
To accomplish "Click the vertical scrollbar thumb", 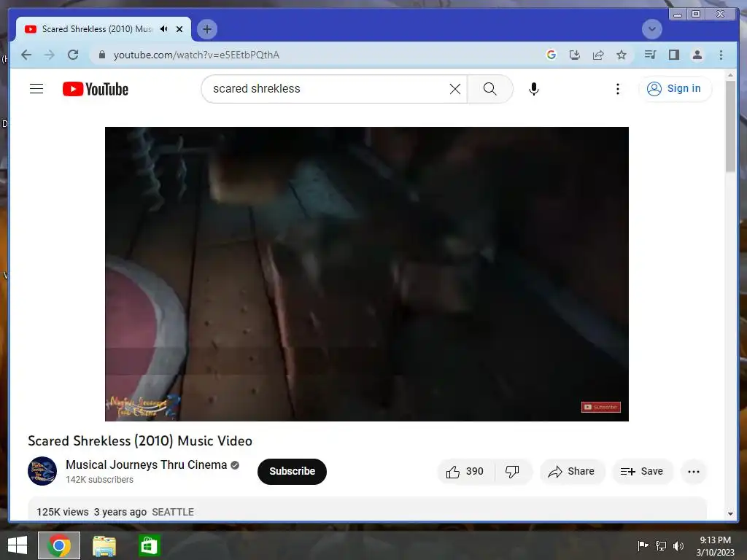I will pos(730,126).
